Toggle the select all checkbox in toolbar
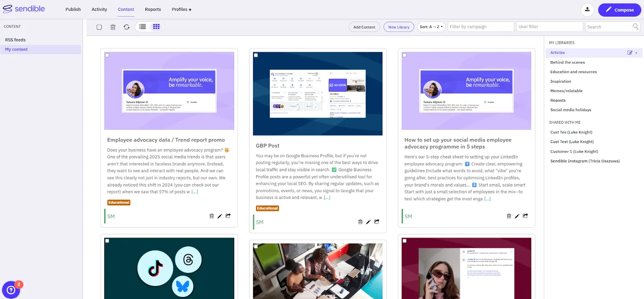The width and height of the screenshot is (644, 299). 99,27
